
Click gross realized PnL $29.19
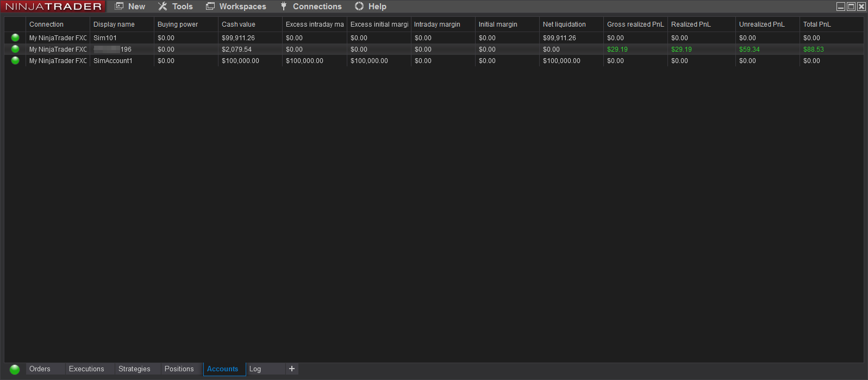[x=617, y=49]
